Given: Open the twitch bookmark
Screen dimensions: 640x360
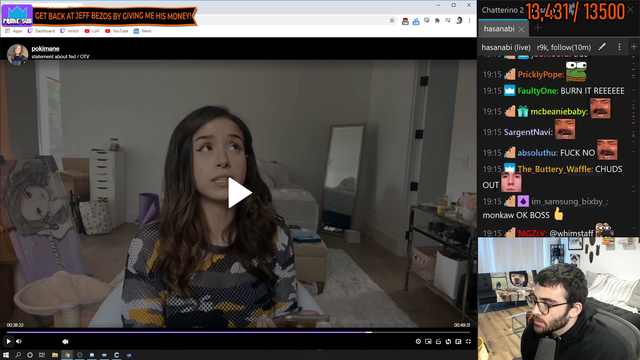Looking at the screenshot, I should pyautogui.click(x=69, y=31).
